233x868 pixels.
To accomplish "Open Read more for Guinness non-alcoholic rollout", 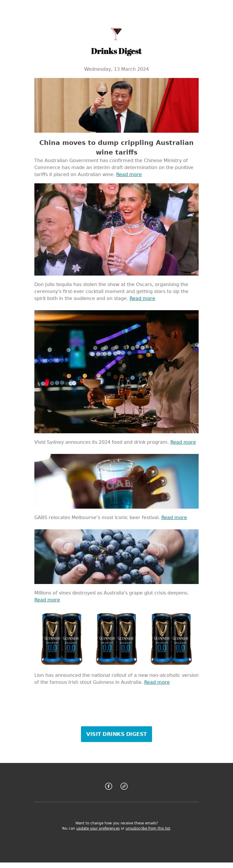I will (157, 682).
